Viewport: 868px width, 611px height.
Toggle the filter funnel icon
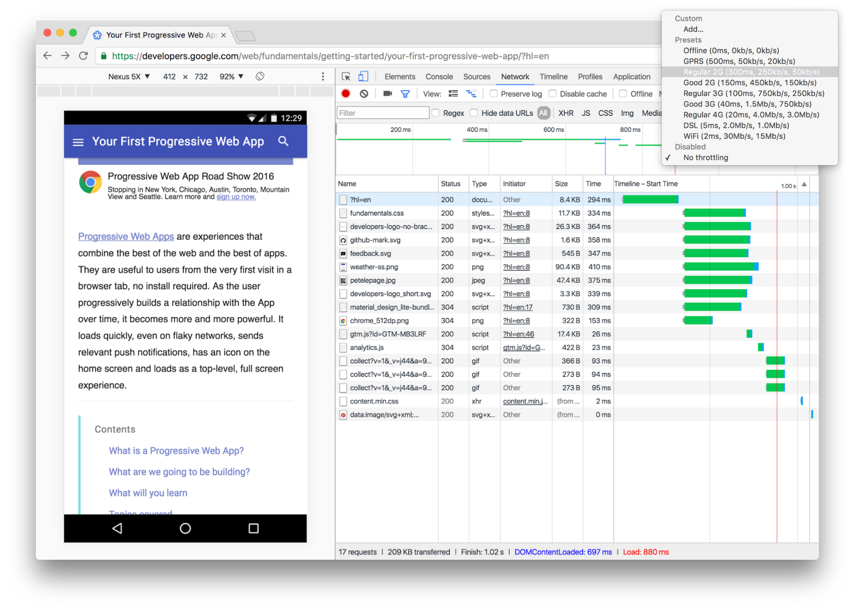tap(405, 94)
